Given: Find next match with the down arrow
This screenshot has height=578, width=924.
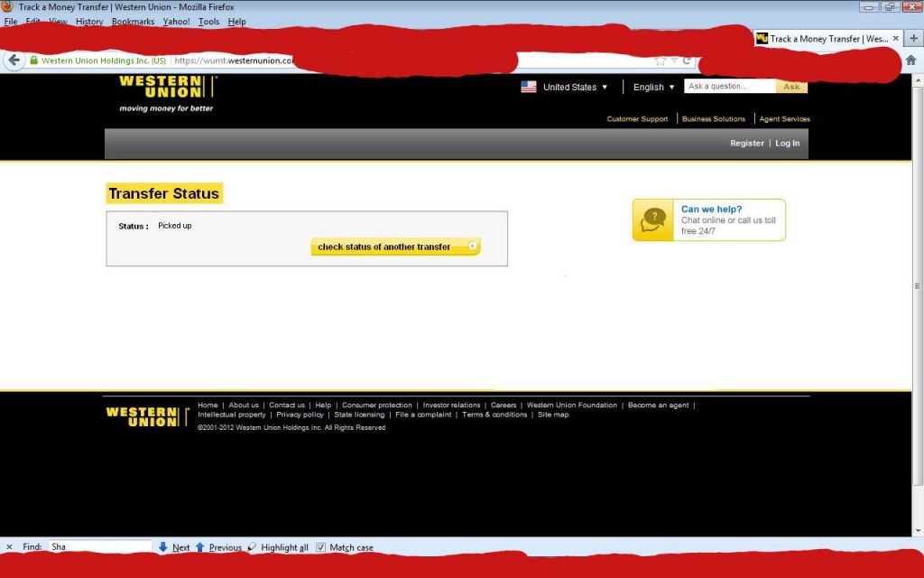Looking at the screenshot, I should pyautogui.click(x=162, y=546).
